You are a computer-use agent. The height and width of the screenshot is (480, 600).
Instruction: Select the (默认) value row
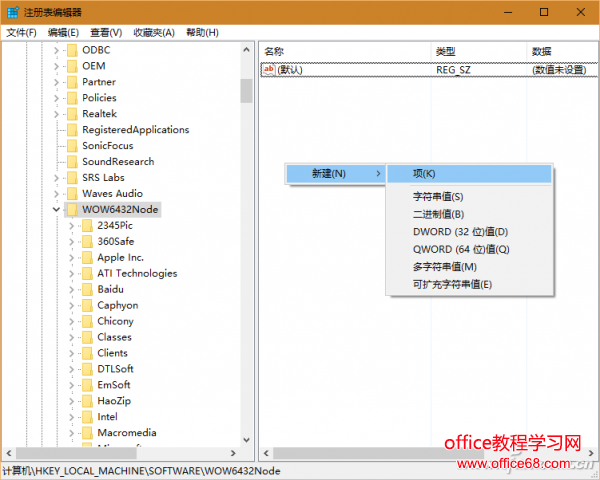(x=429, y=70)
